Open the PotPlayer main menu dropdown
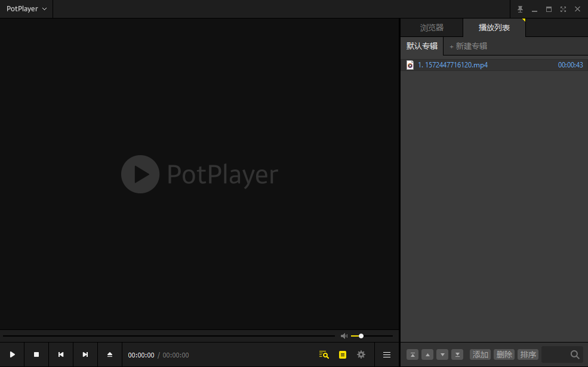The width and height of the screenshot is (588, 367). tap(26, 9)
